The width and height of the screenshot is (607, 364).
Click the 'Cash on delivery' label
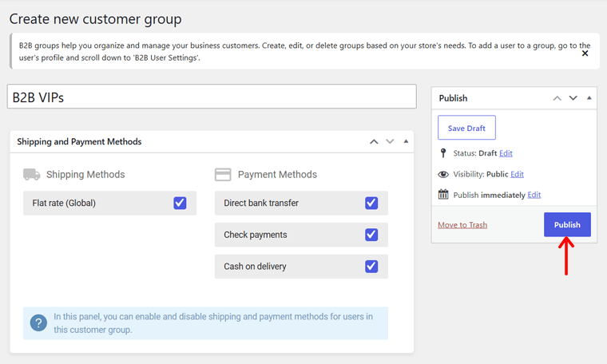pyautogui.click(x=255, y=267)
